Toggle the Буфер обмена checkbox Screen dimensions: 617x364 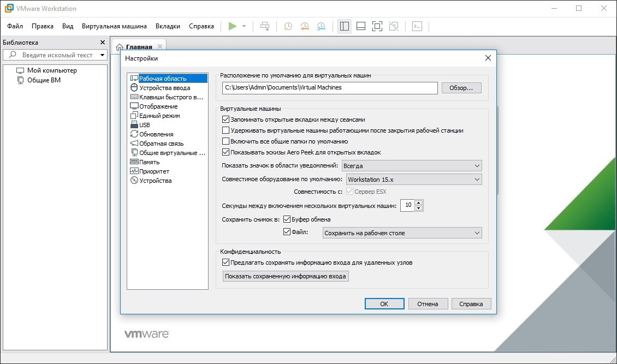click(x=287, y=219)
